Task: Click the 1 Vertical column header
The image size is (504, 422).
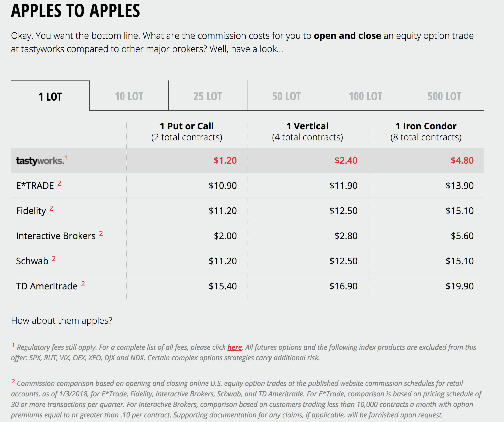Action: point(307,131)
